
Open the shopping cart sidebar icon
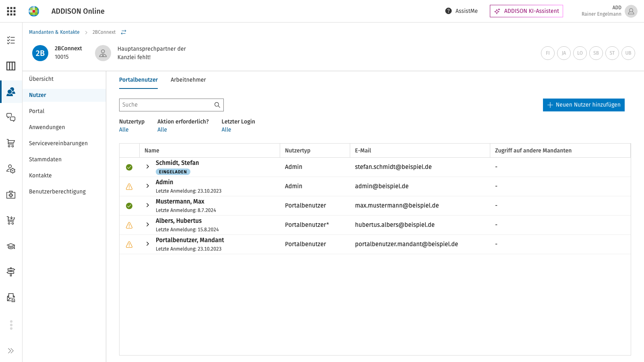[11, 143]
